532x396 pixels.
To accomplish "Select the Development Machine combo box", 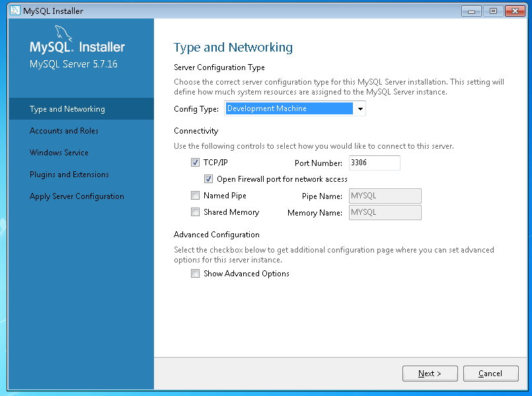I will [x=295, y=108].
